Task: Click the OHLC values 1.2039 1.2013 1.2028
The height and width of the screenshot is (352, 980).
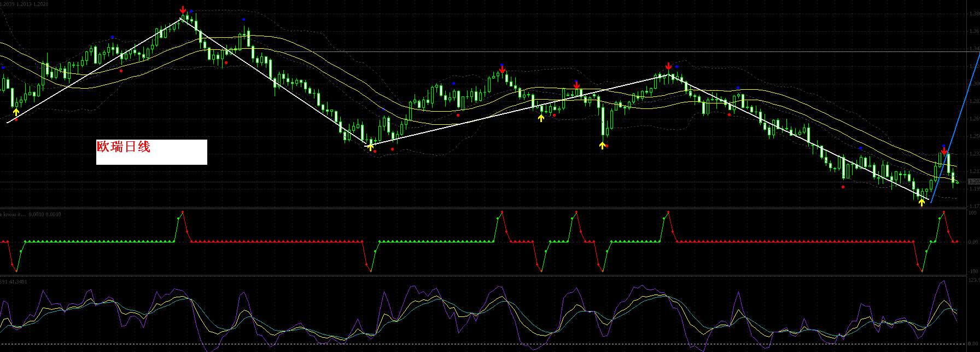Action: (24, 4)
